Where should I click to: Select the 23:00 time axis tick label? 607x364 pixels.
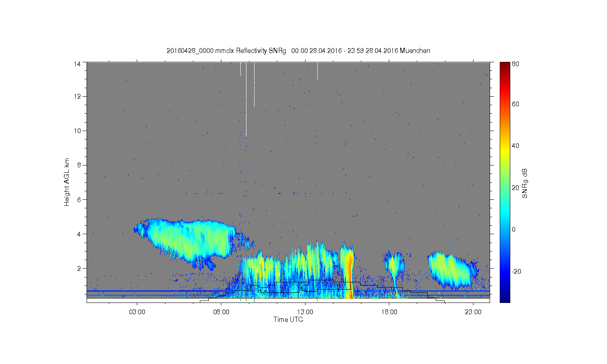(x=473, y=312)
